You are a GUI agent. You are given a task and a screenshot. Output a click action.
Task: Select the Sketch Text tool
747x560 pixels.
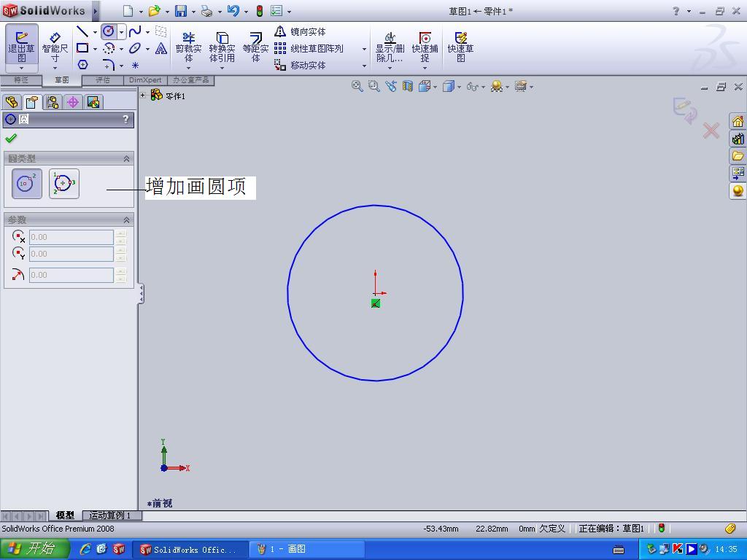click(161, 48)
